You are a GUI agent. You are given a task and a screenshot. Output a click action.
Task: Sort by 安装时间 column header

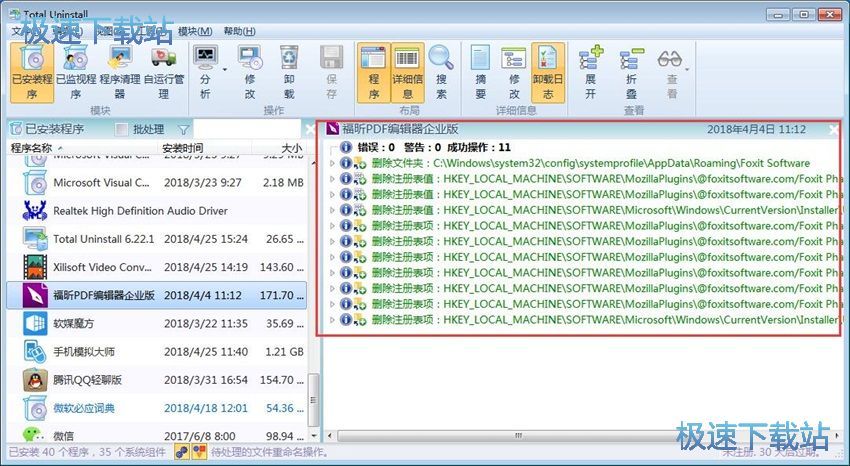205,148
